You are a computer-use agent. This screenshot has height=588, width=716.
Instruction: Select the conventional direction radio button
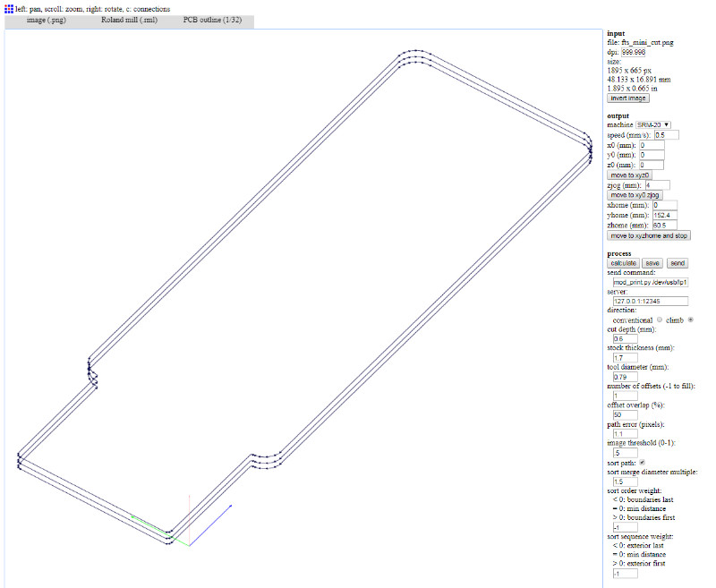click(660, 320)
